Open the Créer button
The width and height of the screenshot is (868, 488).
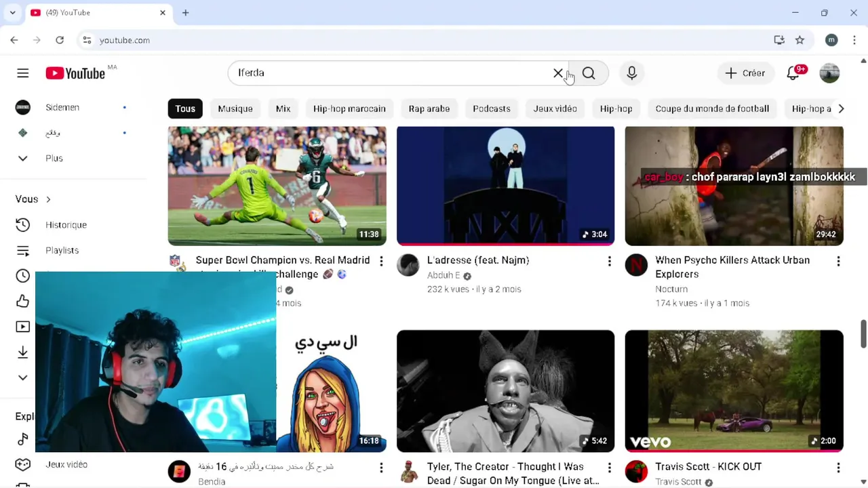point(745,73)
